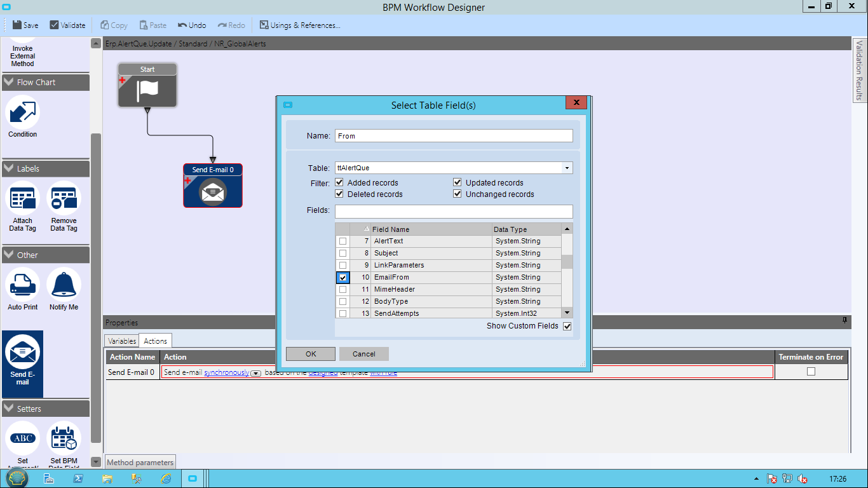Screen dimensions: 868x488
Task: Select the Condition flow chart icon
Action: 22,113
